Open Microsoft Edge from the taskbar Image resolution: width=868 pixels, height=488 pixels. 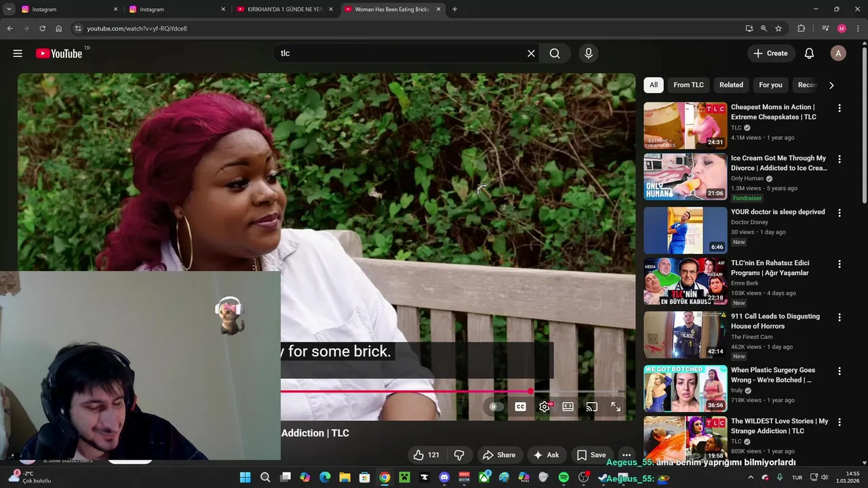(325, 477)
